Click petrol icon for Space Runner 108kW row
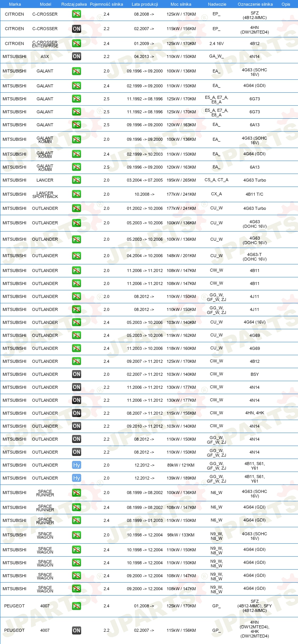Image resolution: width=298 pixels, height=644 pixels. [77, 507]
